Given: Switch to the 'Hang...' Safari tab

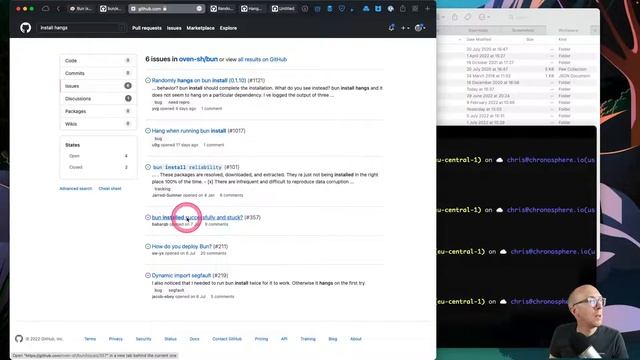Looking at the screenshot, I should [x=253, y=9].
